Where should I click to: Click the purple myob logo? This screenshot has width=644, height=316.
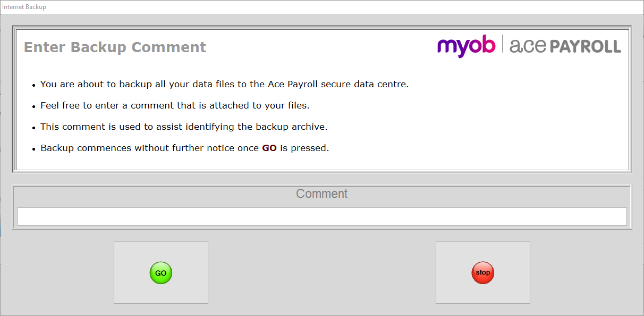[x=466, y=46]
